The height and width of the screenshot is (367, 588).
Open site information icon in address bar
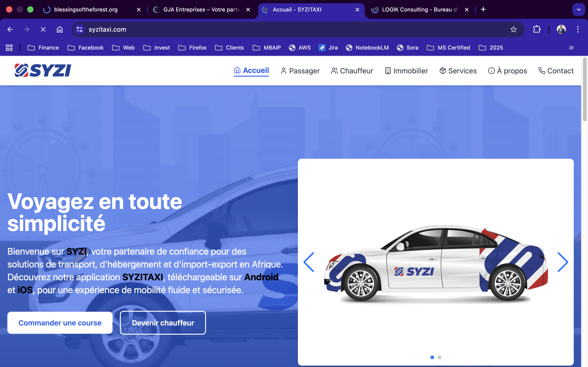(79, 29)
